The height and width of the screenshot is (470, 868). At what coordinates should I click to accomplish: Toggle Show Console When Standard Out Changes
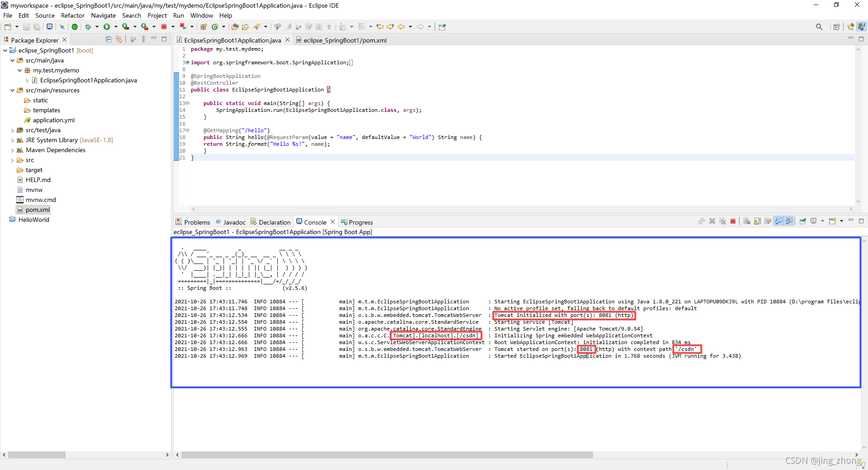[778, 221]
